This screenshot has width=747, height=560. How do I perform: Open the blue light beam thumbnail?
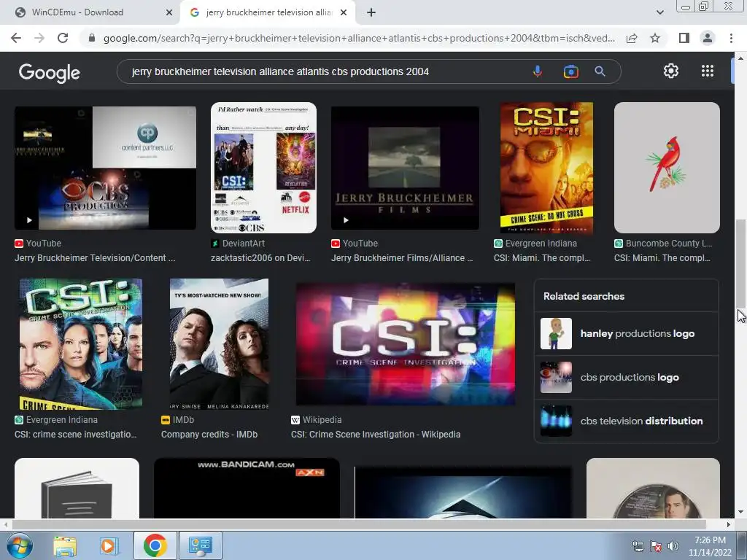click(463, 492)
